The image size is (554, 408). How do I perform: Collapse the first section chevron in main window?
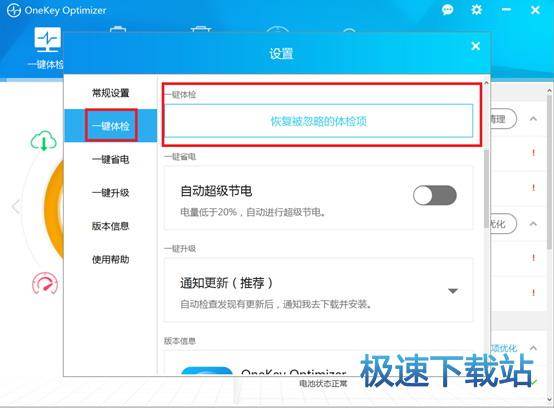[x=534, y=119]
